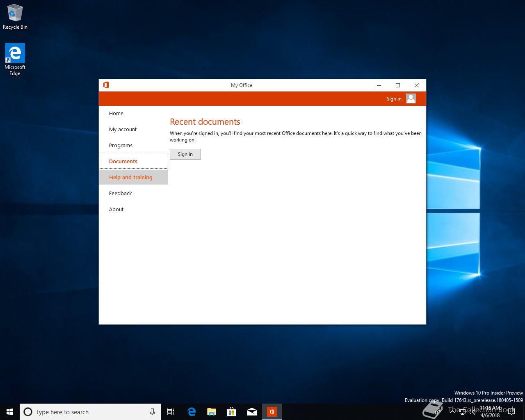This screenshot has width=525, height=420.
Task: Click the taskbar clock and date
Action: click(x=490, y=412)
